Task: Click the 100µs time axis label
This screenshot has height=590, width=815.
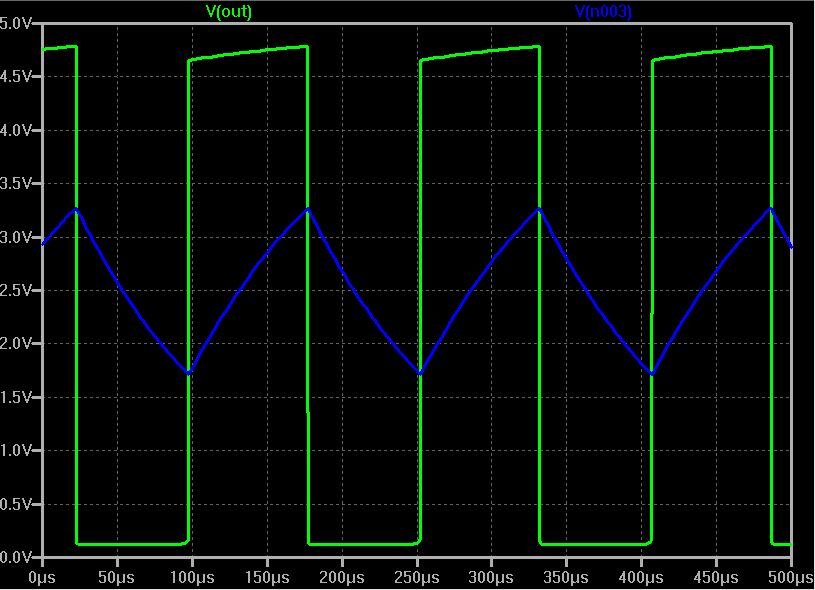Action: click(192, 578)
